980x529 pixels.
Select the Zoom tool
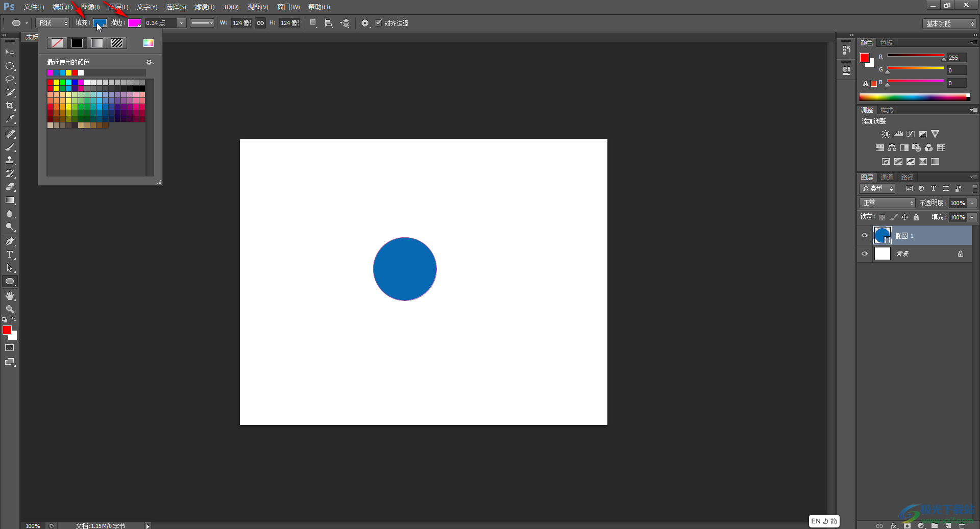point(10,309)
